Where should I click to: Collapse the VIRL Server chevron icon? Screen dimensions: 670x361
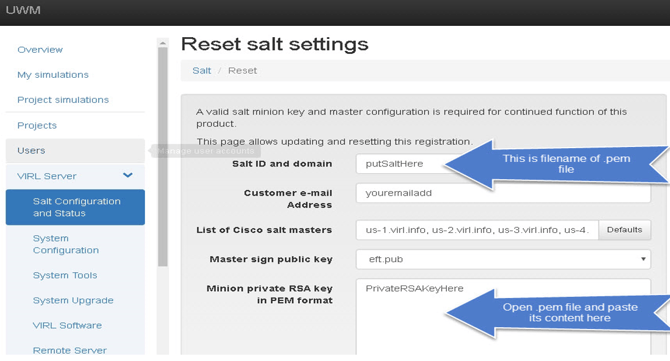tap(127, 175)
